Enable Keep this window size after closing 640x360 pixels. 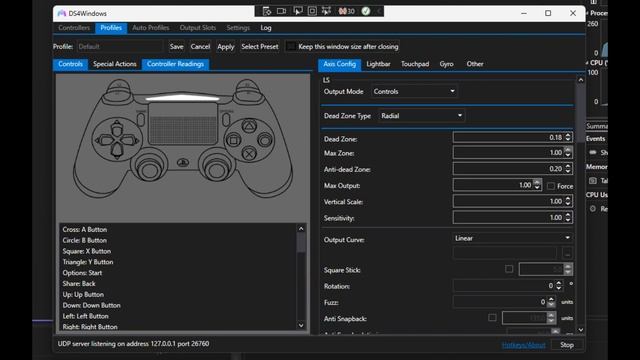pos(291,47)
